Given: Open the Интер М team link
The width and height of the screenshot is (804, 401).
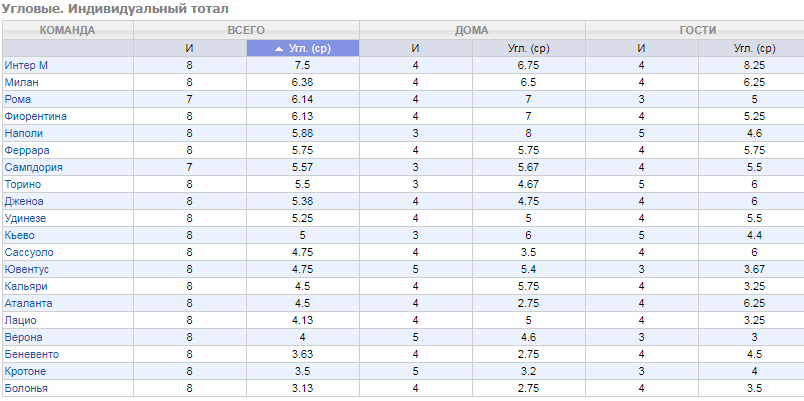Looking at the screenshot, I should [x=26, y=66].
